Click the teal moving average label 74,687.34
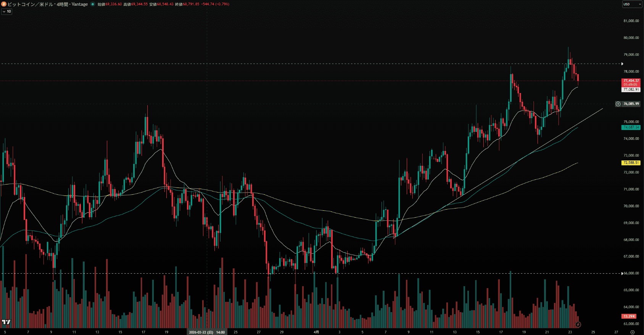The image size is (644, 335). 631,127
